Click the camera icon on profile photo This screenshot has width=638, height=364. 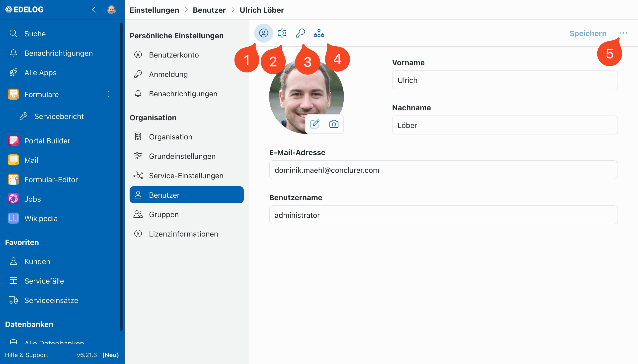coord(334,124)
